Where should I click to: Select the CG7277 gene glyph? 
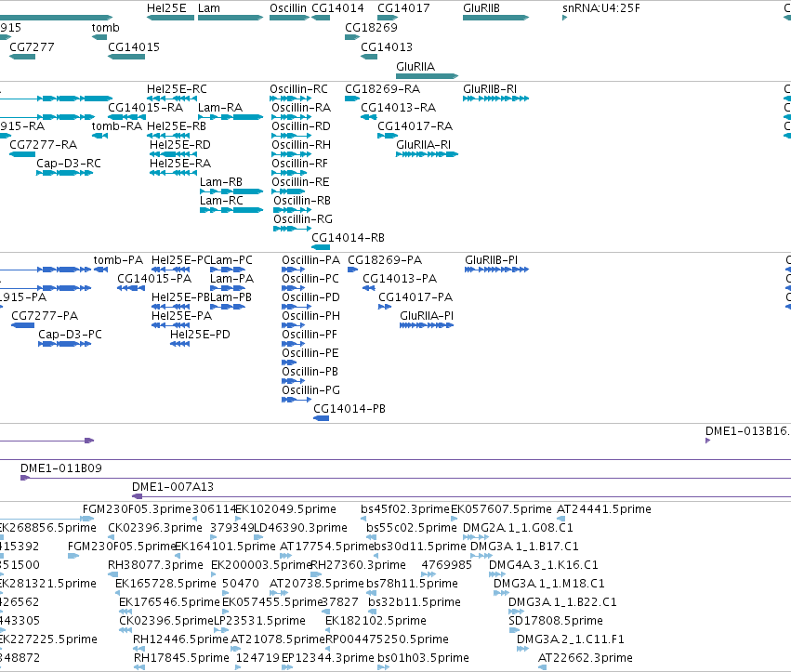[22, 57]
